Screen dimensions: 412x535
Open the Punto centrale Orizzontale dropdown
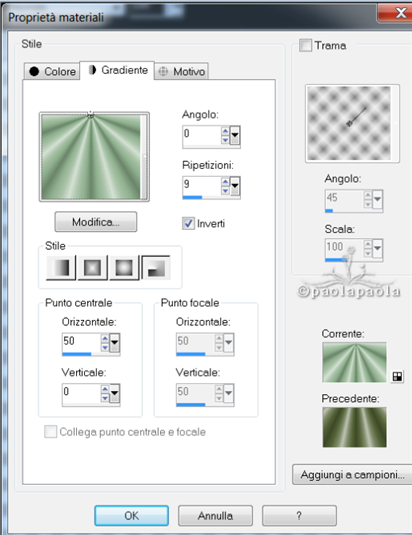[x=115, y=342]
